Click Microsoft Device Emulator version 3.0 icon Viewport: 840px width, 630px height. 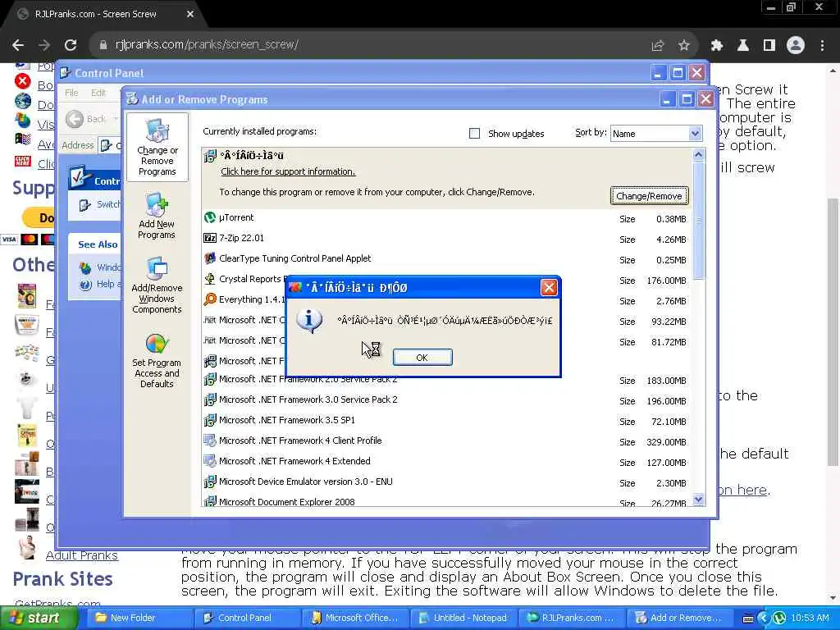210,482
